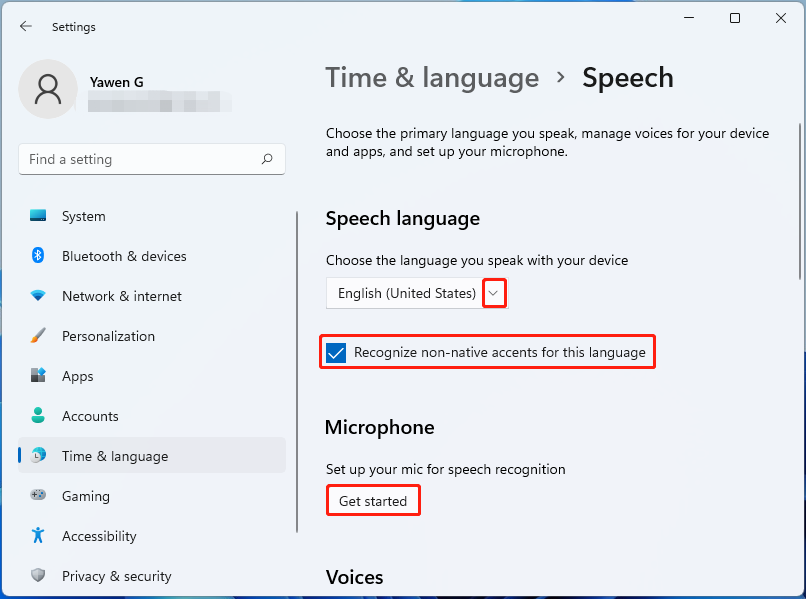
Task: Click the main content vertical scrollbar
Action: (799, 200)
